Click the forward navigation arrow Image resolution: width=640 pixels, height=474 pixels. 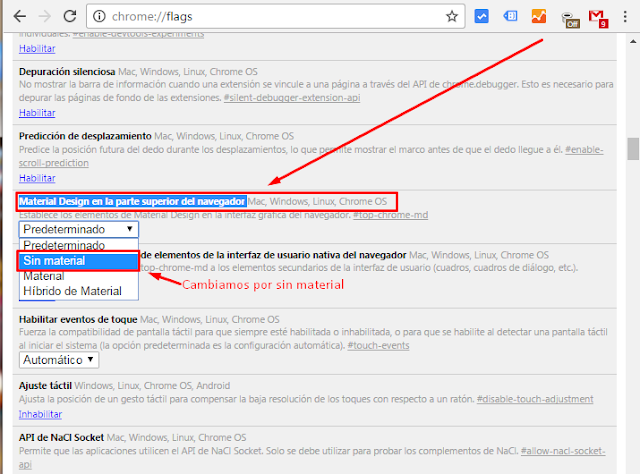(x=44, y=16)
